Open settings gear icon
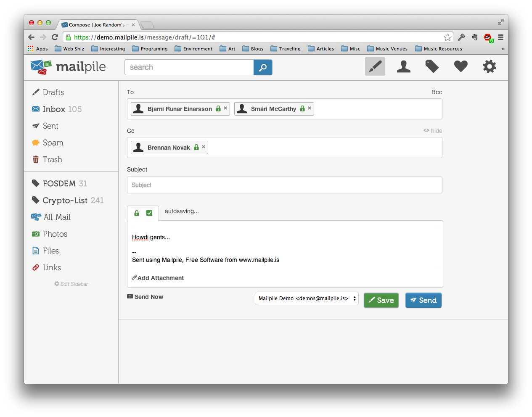This screenshot has width=532, height=417. [x=489, y=67]
